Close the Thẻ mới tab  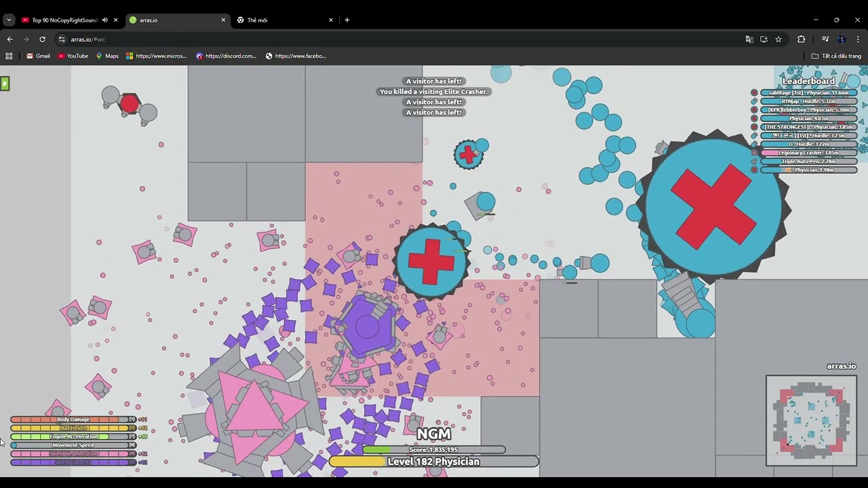(331, 20)
